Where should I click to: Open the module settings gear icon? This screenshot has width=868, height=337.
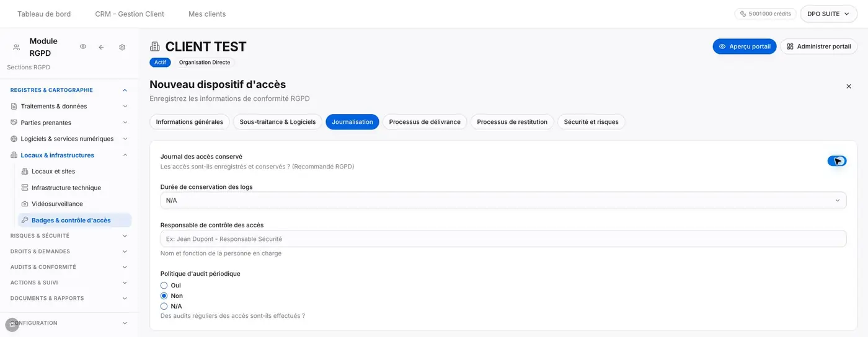pos(122,47)
